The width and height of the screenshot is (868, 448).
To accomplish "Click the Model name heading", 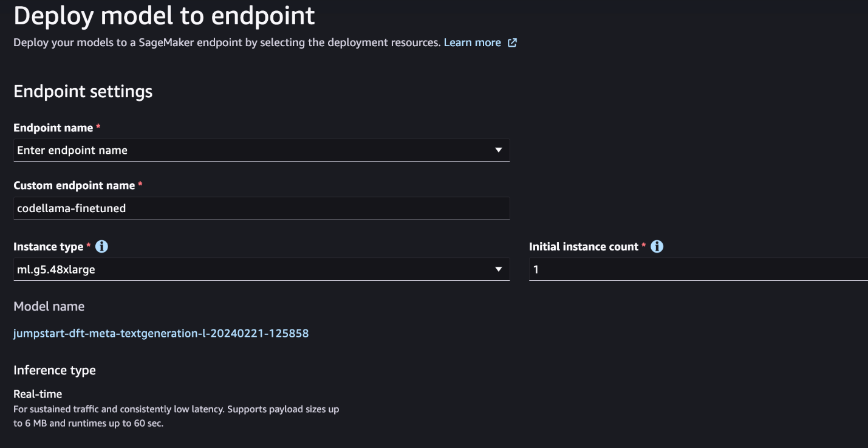I will 49,306.
